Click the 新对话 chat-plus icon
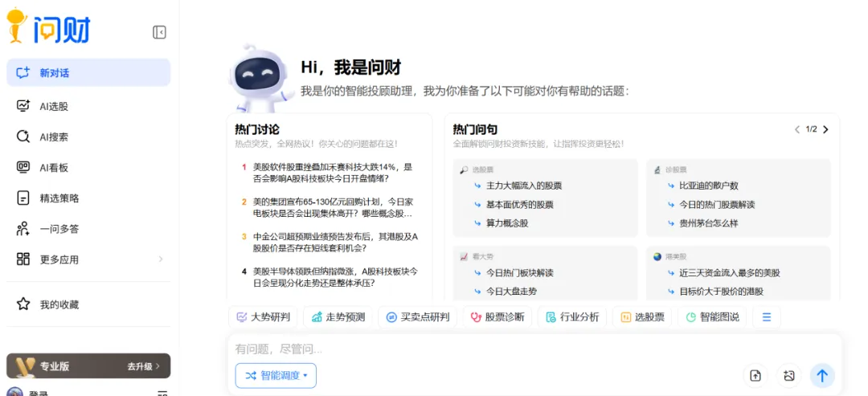868x396 pixels. [x=23, y=72]
